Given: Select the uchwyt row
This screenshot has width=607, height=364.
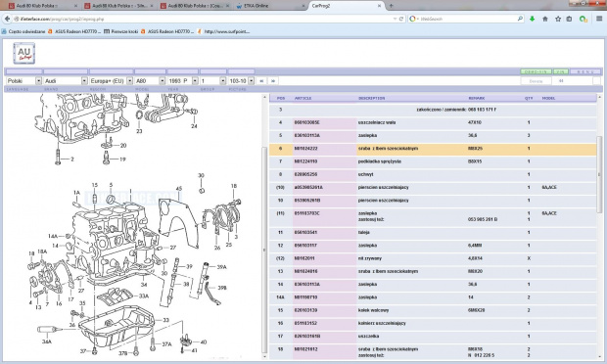Looking at the screenshot, I should point(433,174).
